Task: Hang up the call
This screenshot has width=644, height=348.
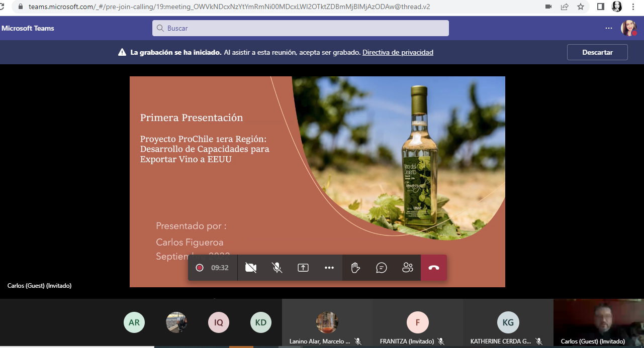Action: (x=434, y=268)
